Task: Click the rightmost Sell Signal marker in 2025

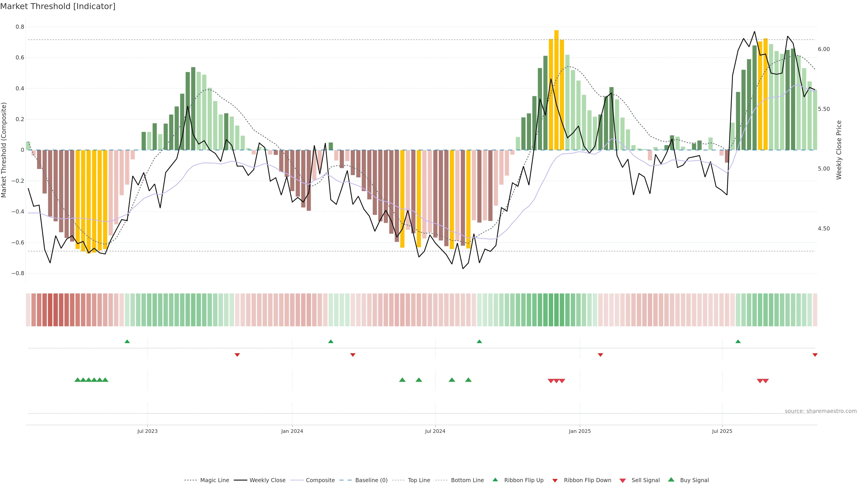Action: tap(766, 381)
